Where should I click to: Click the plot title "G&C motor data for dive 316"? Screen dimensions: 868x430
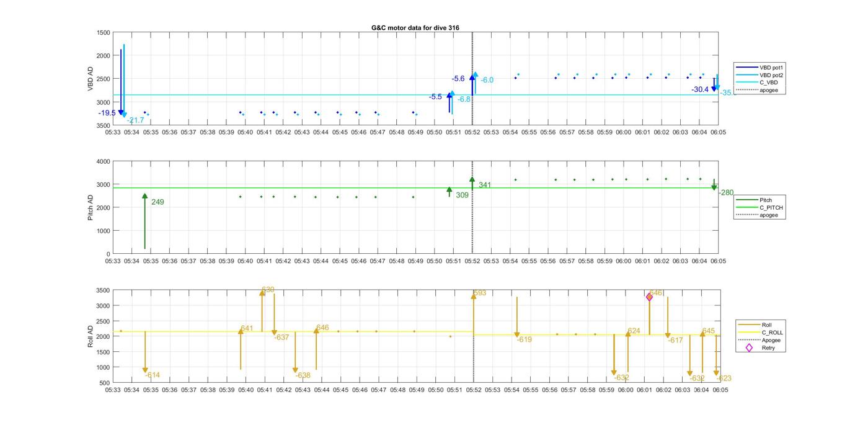[415, 28]
